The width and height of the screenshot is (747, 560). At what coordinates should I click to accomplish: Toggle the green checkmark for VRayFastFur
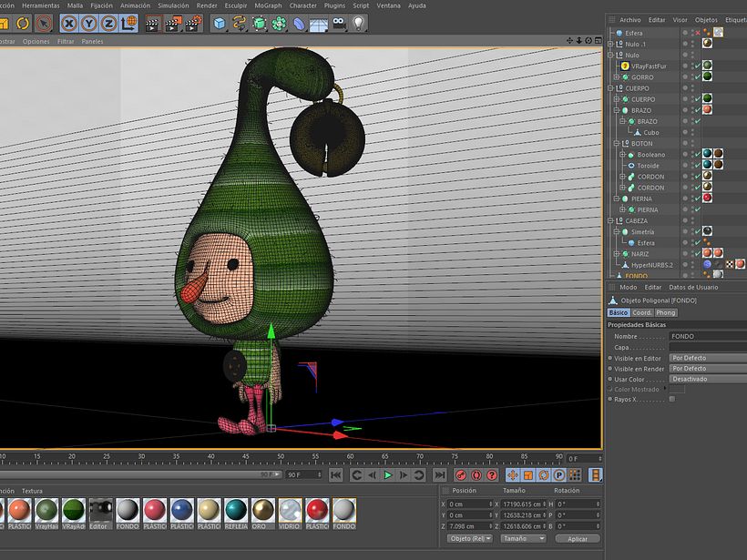(698, 66)
